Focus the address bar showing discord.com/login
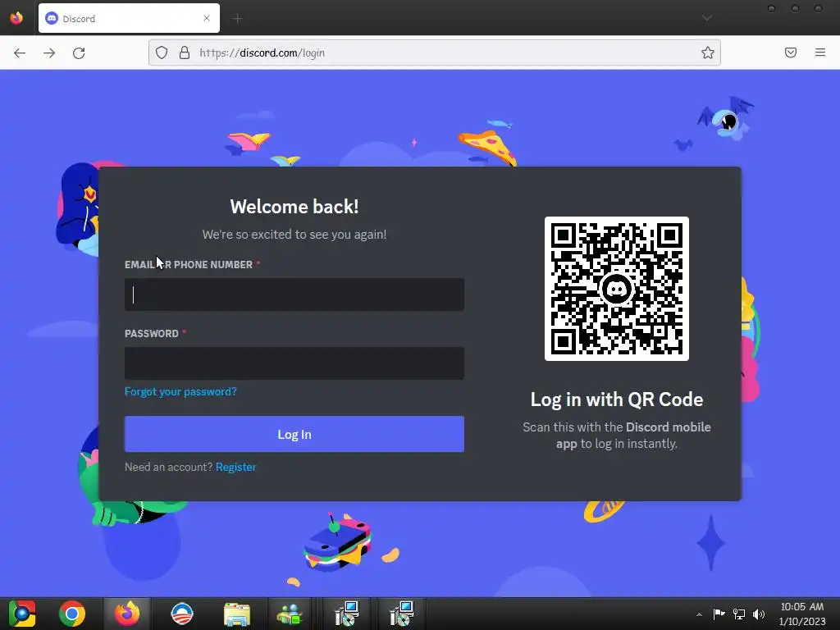Image resolution: width=840 pixels, height=630 pixels. coord(435,52)
